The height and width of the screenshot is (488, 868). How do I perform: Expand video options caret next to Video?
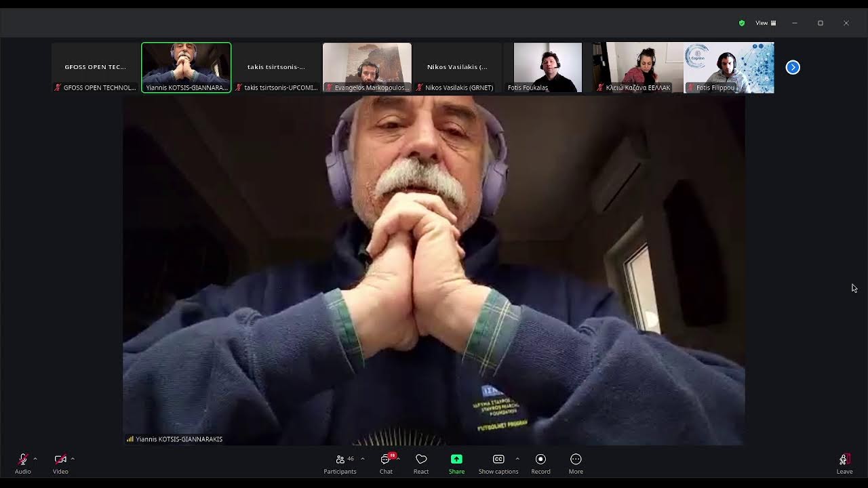[x=73, y=459]
